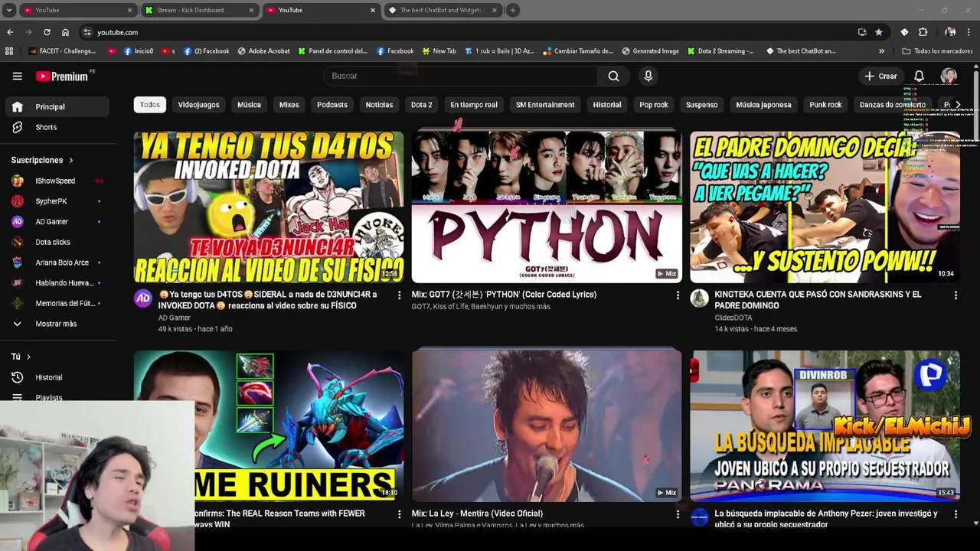Select the Dota 2 filter chip
This screenshot has width=980, height=551.
point(421,105)
